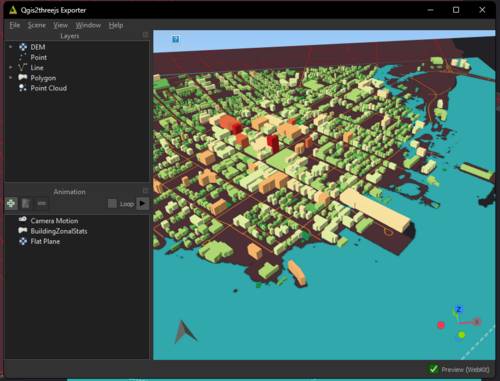This screenshot has height=381, width=500.
Task: Minimize the Qgis2threejs Exporter window
Action: click(x=430, y=10)
